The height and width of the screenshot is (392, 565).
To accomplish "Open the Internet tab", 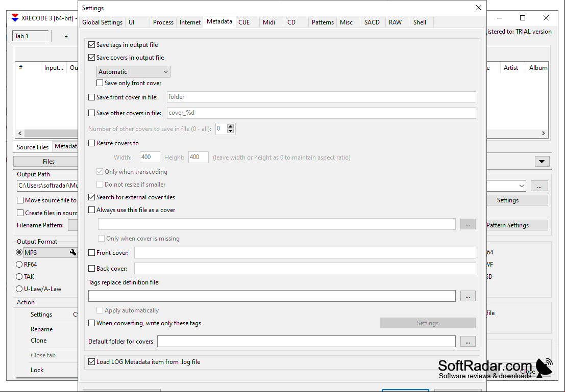I will pyautogui.click(x=190, y=22).
